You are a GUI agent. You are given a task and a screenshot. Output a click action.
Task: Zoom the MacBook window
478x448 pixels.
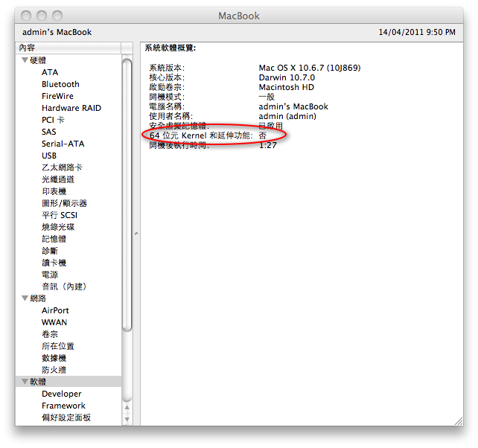click(57, 16)
